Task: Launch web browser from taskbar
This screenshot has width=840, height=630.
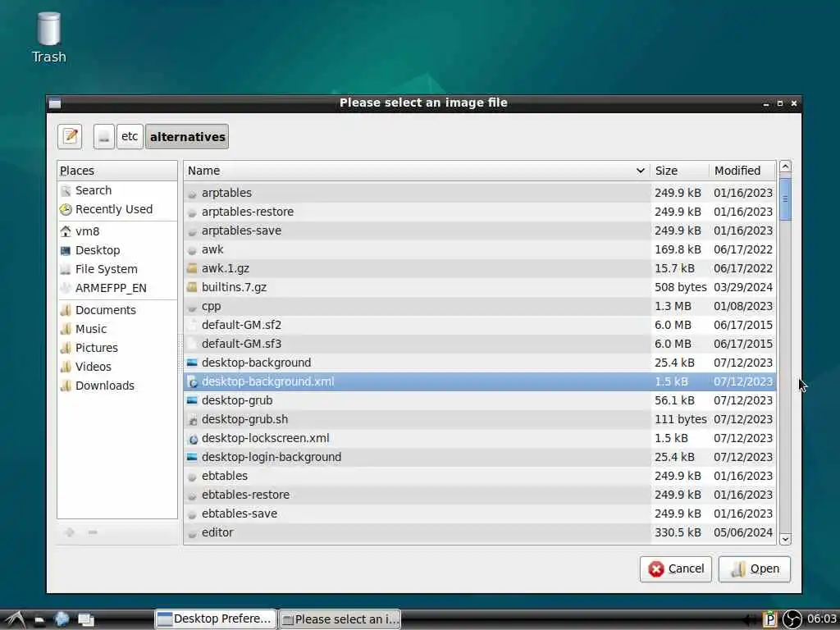Action: [62, 619]
